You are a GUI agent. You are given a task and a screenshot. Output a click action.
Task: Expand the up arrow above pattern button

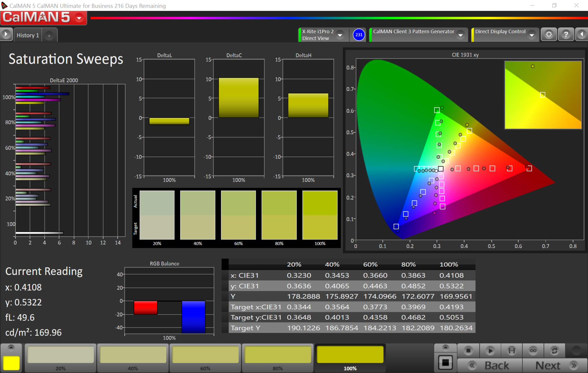[445, 348]
